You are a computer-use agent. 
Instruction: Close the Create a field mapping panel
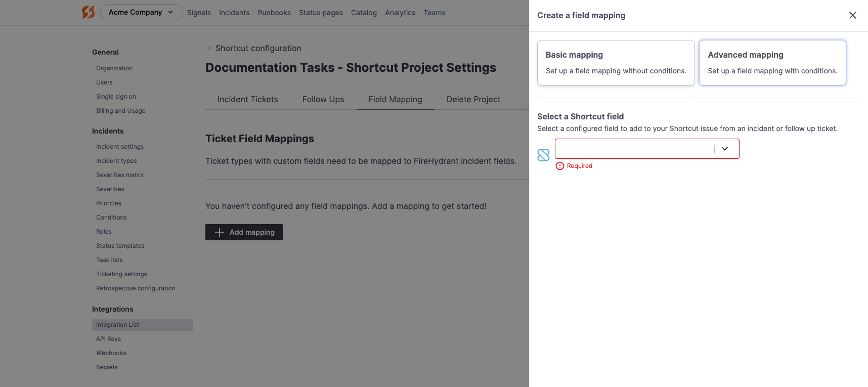(853, 15)
